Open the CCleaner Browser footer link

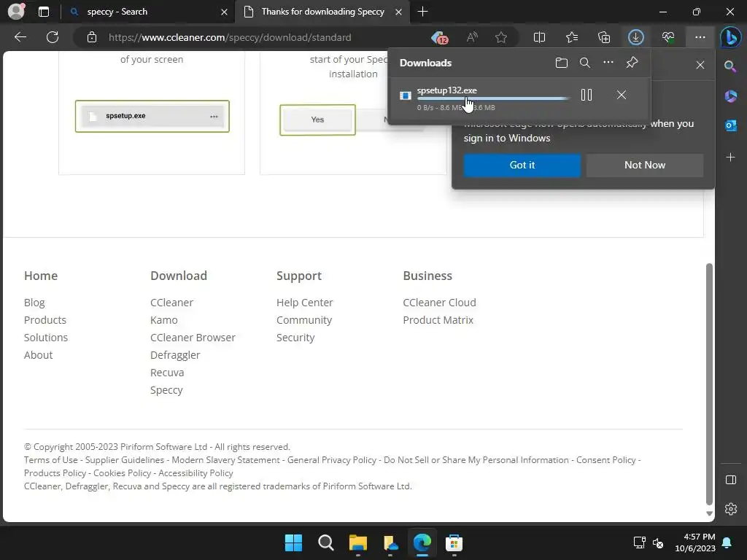pos(193,338)
